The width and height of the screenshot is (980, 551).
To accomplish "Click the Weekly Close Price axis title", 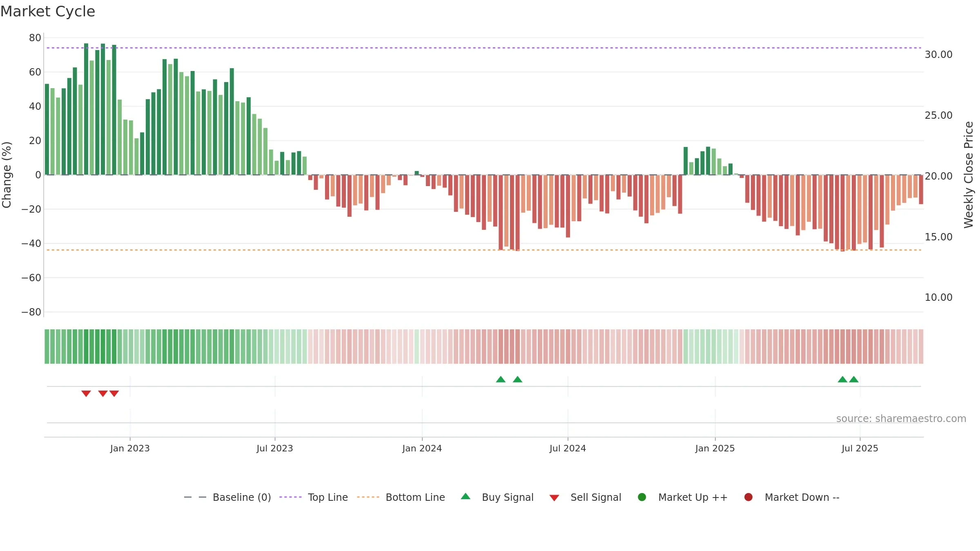I will click(x=969, y=175).
